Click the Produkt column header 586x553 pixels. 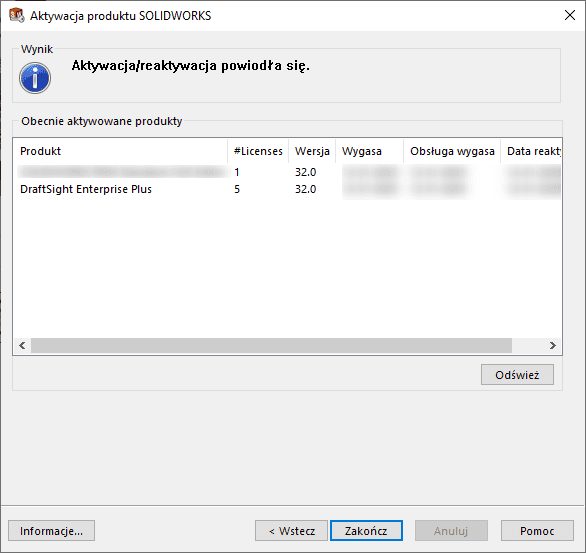click(x=120, y=151)
